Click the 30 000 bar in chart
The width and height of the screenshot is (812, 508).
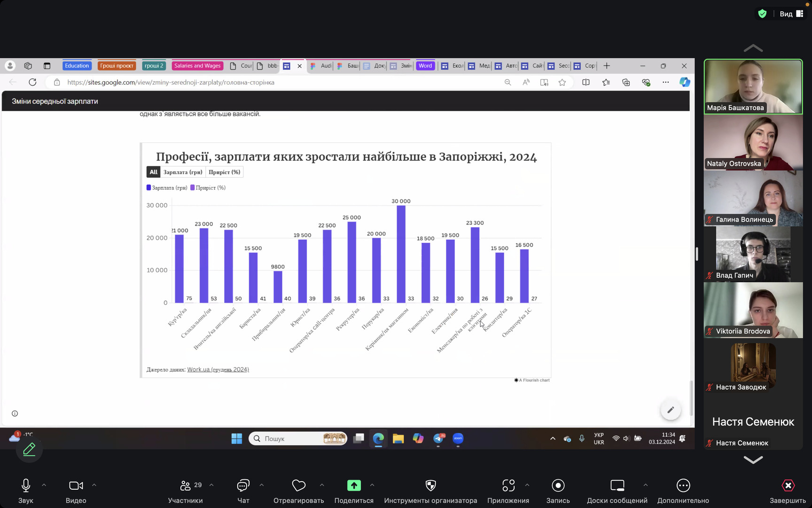(x=401, y=254)
